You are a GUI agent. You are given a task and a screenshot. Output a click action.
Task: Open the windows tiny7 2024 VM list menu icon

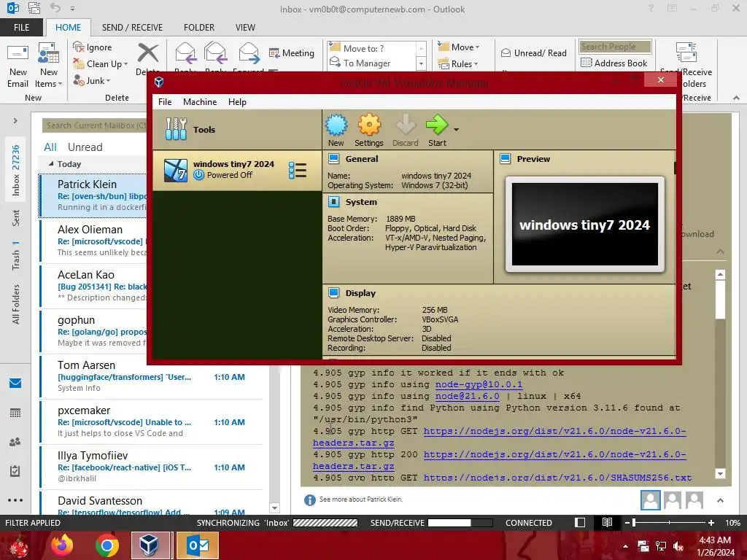(298, 171)
